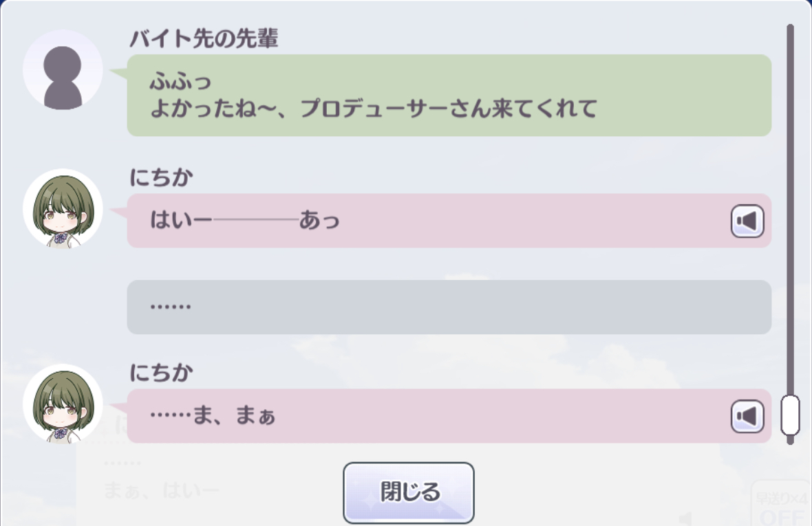The height and width of the screenshot is (526, 812).
Task: Select the grey …… narration bubble
Action: [x=449, y=307]
